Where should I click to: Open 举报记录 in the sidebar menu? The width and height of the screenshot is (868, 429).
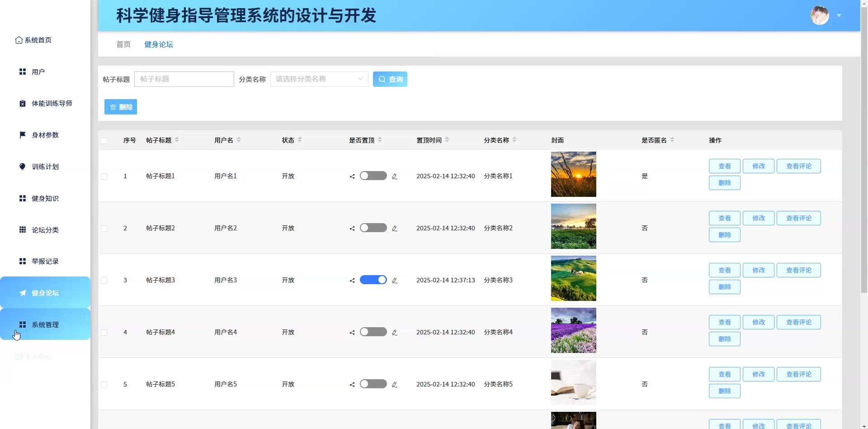click(45, 262)
